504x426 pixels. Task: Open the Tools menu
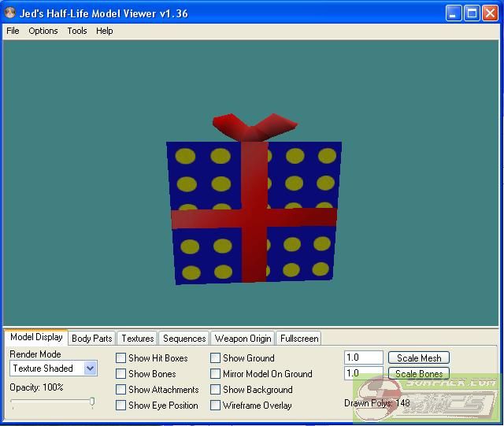click(77, 31)
